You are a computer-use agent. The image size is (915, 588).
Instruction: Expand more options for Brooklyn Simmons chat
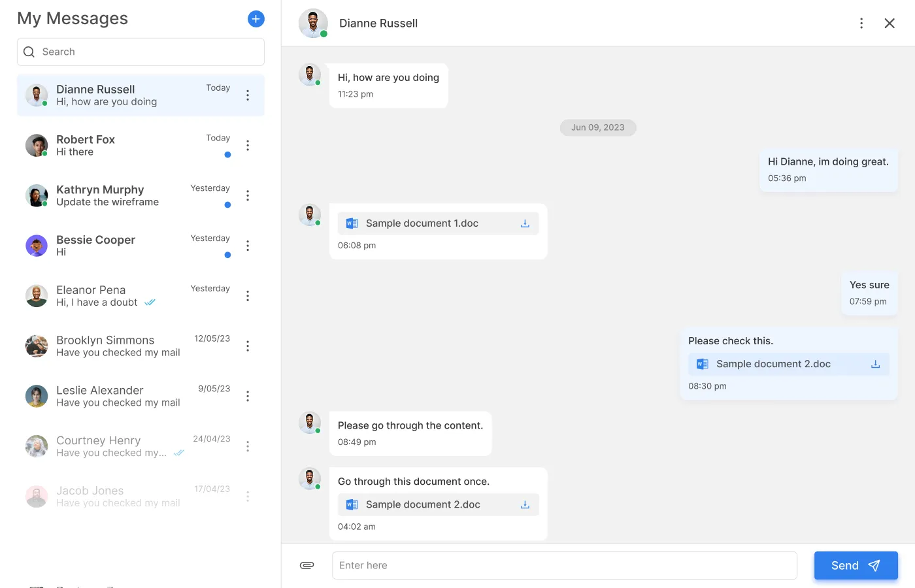click(248, 346)
